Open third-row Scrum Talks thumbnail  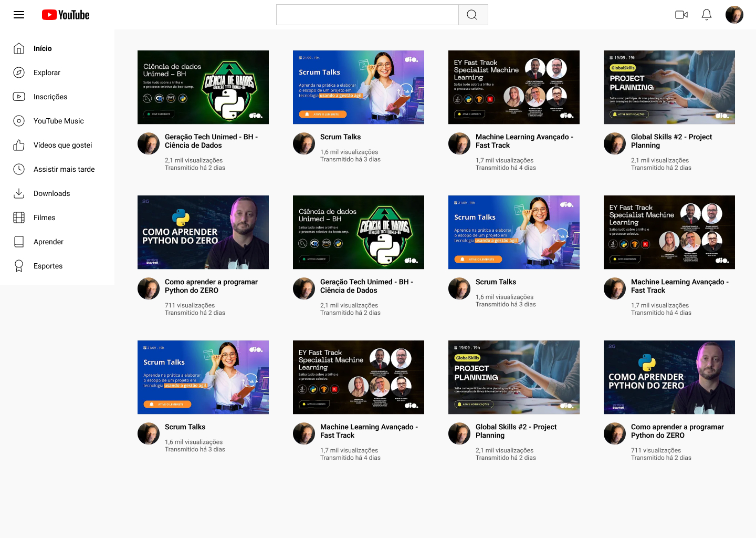203,377
